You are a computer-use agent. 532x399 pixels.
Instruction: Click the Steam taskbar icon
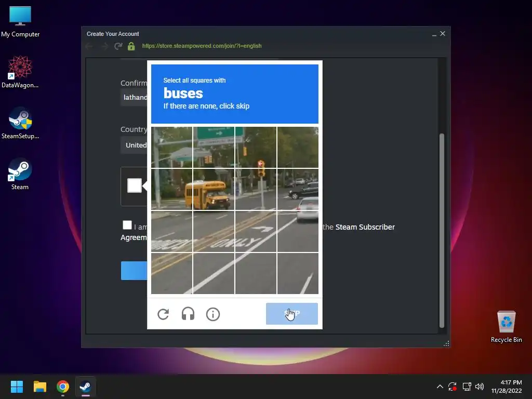[86, 387]
